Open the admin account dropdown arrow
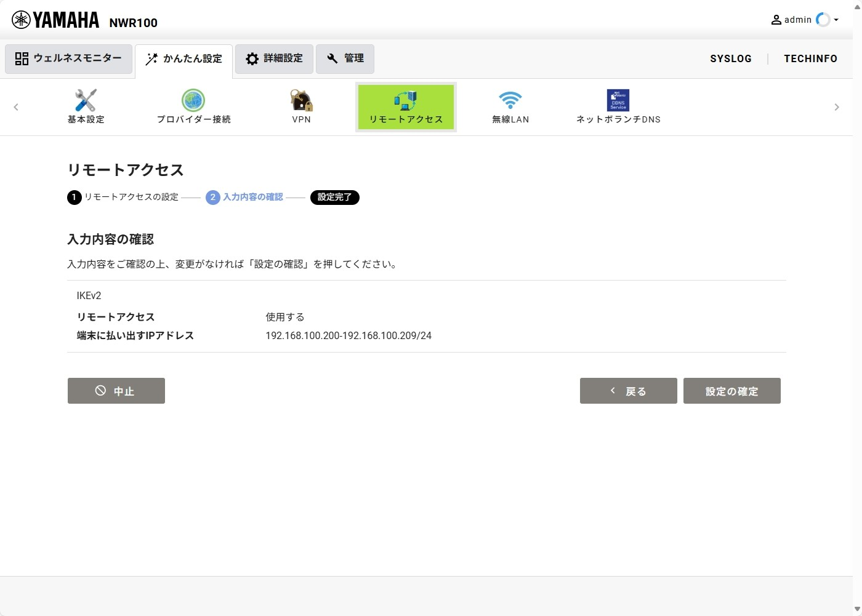Image resolution: width=862 pixels, height=616 pixels. point(836,20)
